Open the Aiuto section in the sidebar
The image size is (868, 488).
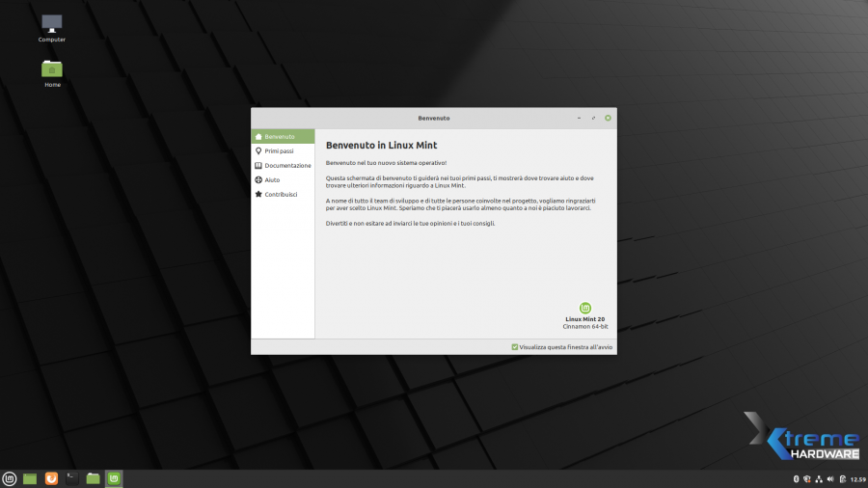coord(272,180)
